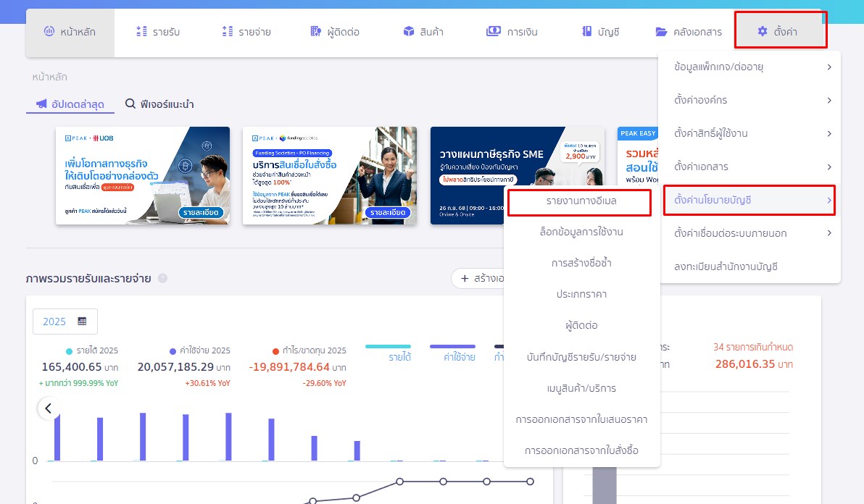Expand the ข้อมูลแพ็กเกจ/ต่ออายุ chevron arrow
The height and width of the screenshot is (504, 864).
click(829, 67)
